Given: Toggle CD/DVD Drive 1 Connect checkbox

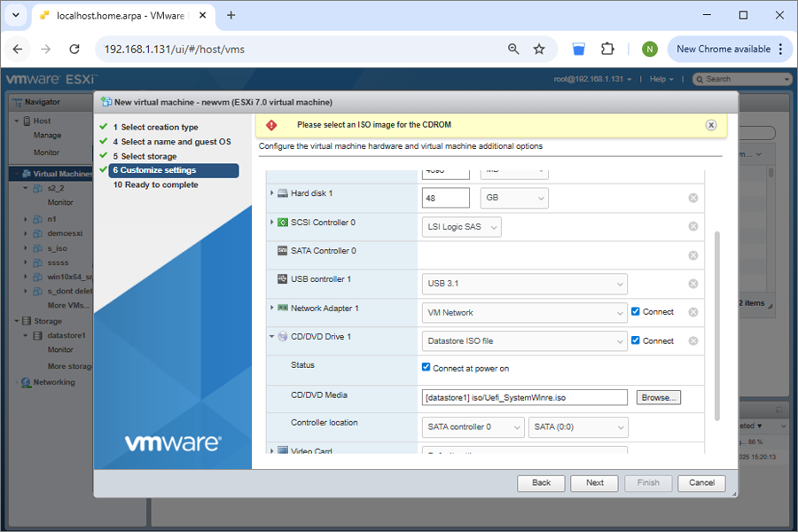Looking at the screenshot, I should coord(635,340).
